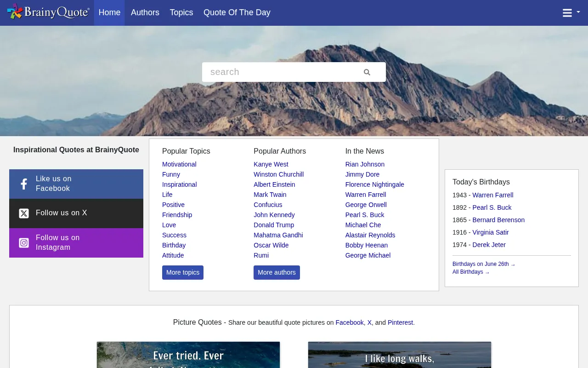Open Warren Farrell in Today's Birthdays
The image size is (588, 368).
tap(493, 195)
